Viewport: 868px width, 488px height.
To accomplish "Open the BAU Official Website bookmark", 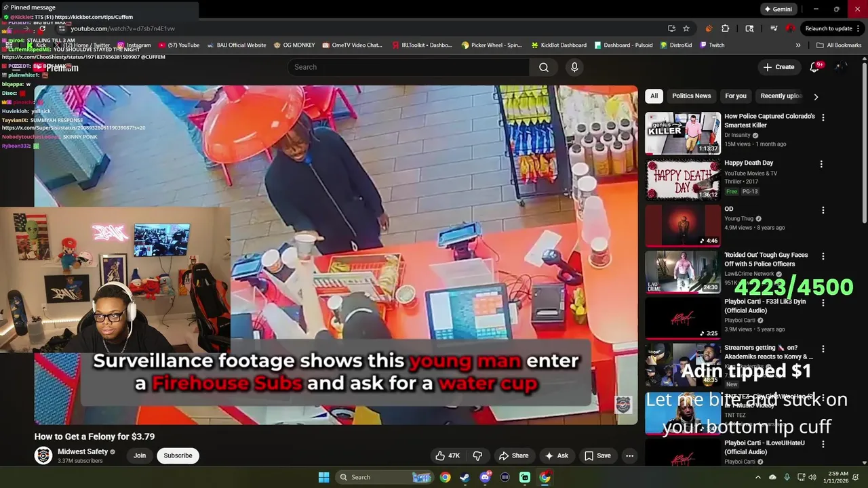I will [236, 45].
